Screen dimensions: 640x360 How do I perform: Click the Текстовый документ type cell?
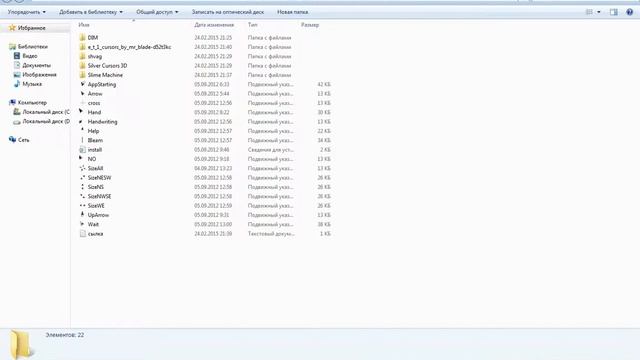271,234
